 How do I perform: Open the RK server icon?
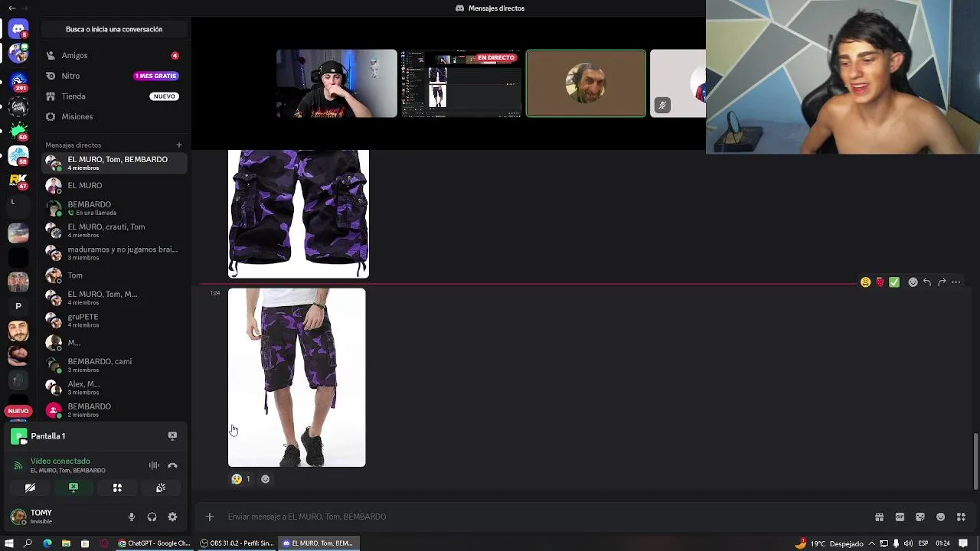click(18, 181)
